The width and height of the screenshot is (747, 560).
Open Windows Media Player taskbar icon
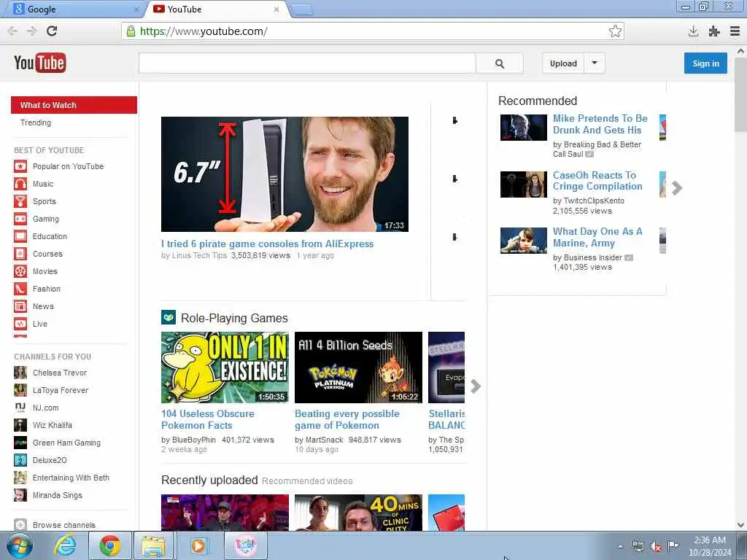[198, 545]
